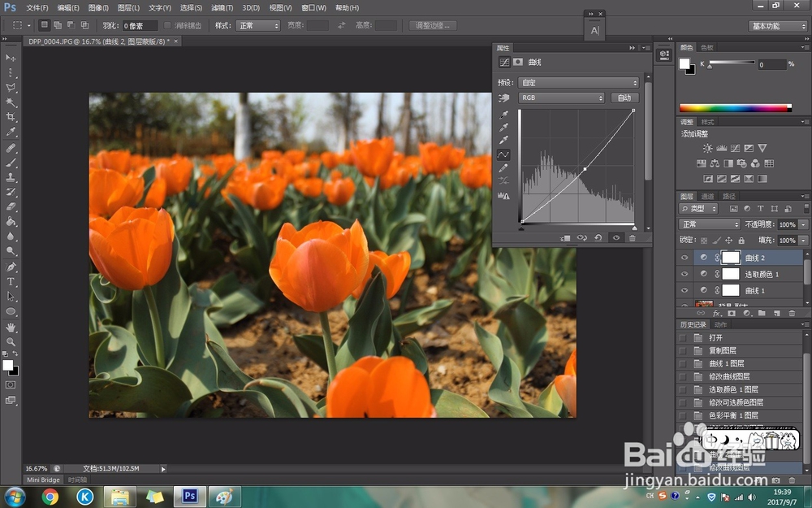
Task: Open the 滤镜(T) menu
Action: pyautogui.click(x=222, y=8)
